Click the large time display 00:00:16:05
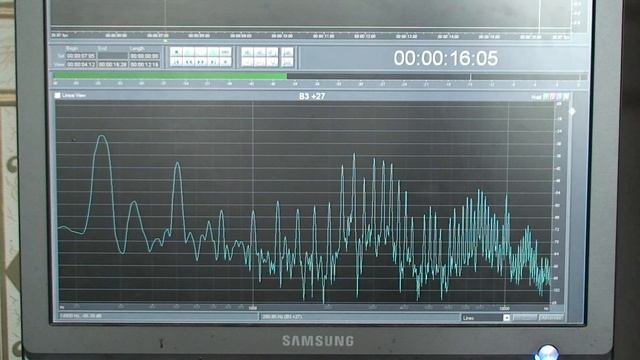The width and height of the screenshot is (640, 360). 446,58
